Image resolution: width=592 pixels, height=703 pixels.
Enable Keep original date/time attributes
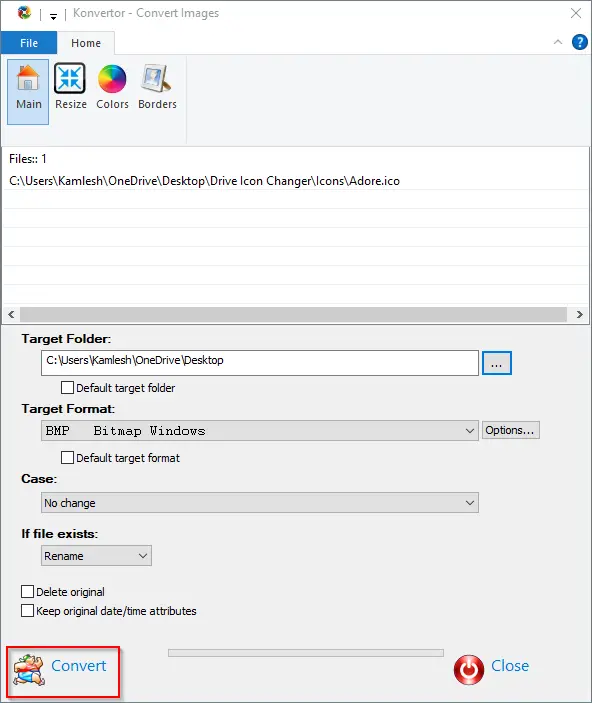pos(27,610)
